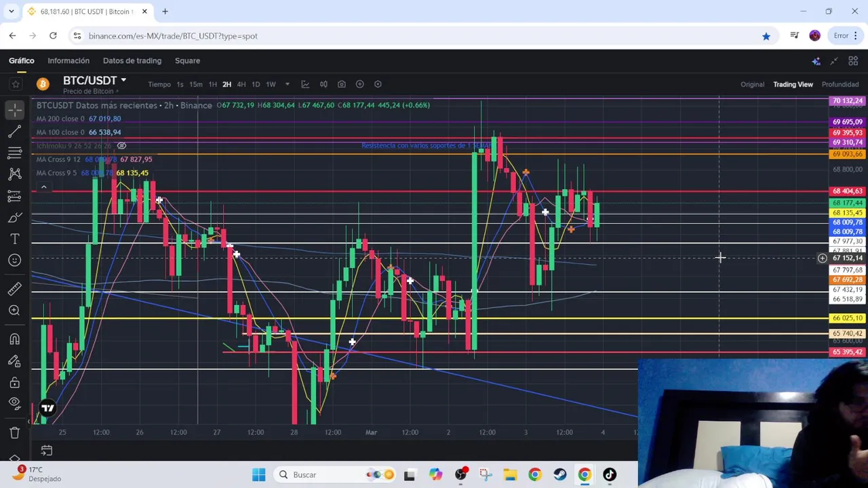Click the 66 025,10 yellow price label
This screenshot has height=488, width=868.
pos(847,319)
